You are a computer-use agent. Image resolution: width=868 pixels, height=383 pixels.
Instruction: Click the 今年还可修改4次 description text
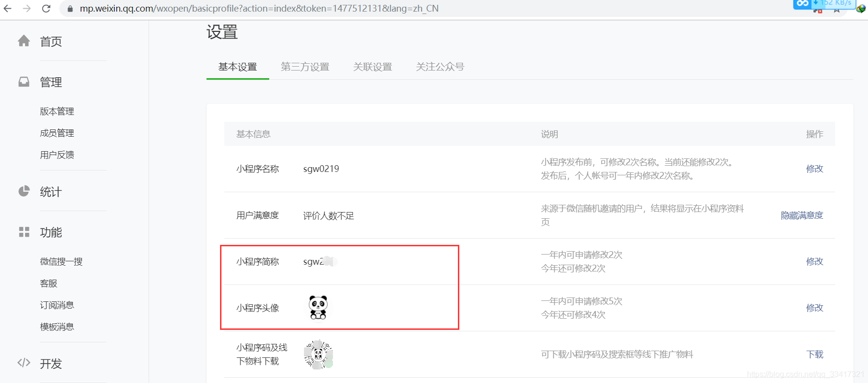pos(573,314)
